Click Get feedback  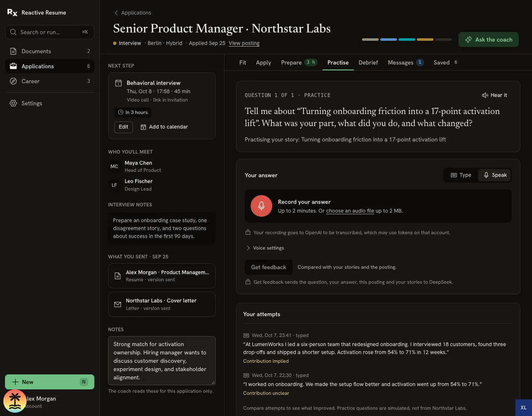click(x=268, y=267)
